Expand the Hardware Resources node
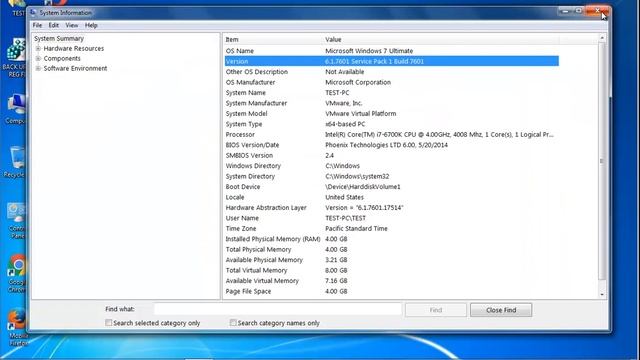Image resolution: width=640 pixels, height=360 pixels. click(38, 49)
